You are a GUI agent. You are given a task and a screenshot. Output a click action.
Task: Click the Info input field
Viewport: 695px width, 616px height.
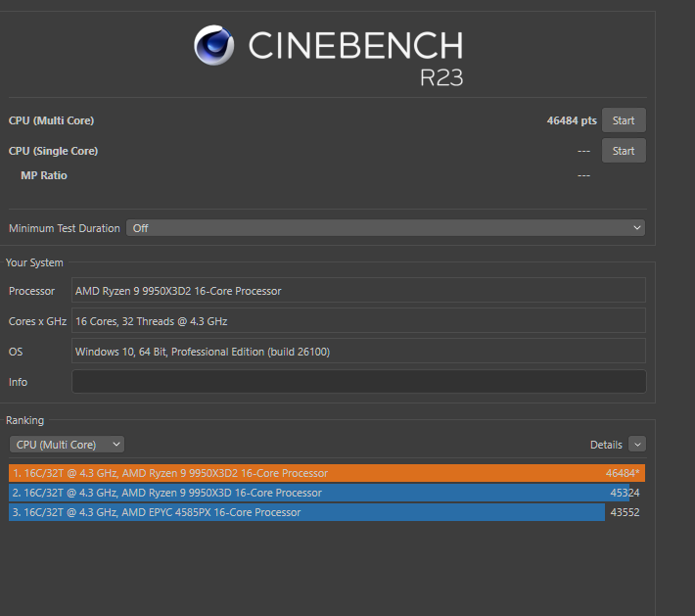coord(358,381)
